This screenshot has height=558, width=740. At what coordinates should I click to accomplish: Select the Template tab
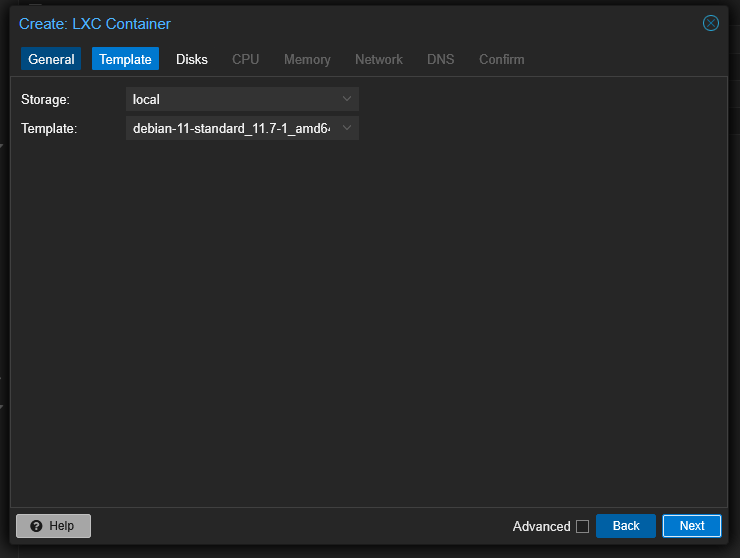(125, 59)
